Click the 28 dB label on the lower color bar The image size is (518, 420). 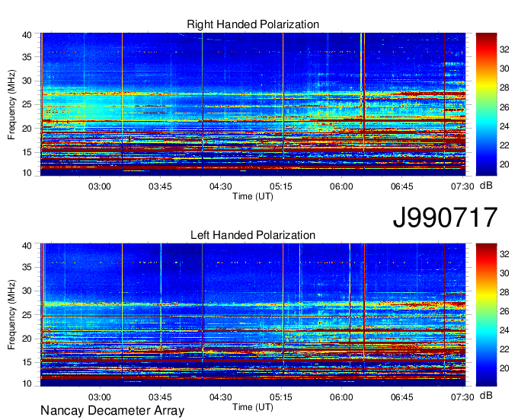[x=504, y=292]
